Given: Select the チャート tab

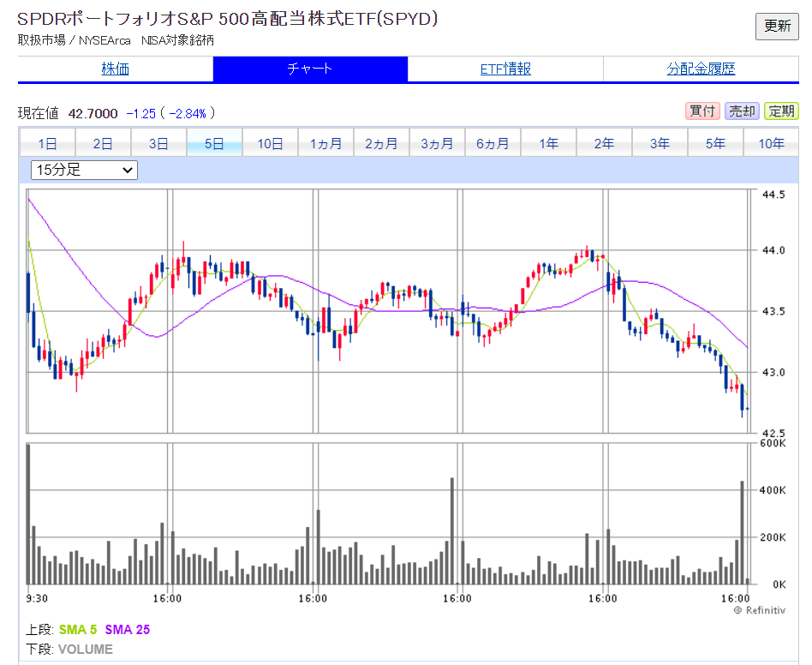Looking at the screenshot, I should tap(310, 69).
